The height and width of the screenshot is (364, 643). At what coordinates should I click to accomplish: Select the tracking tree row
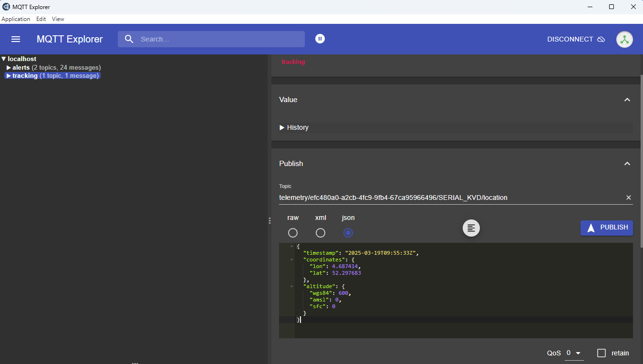[52, 76]
